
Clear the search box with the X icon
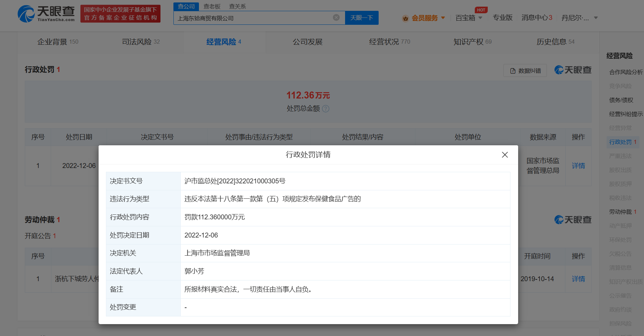(336, 17)
